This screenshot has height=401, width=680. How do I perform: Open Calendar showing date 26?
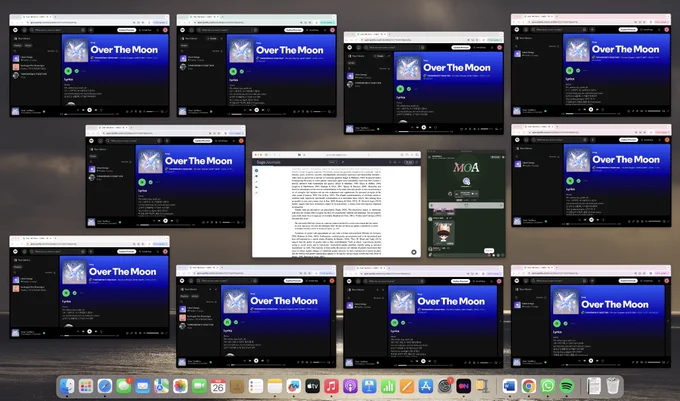(218, 386)
